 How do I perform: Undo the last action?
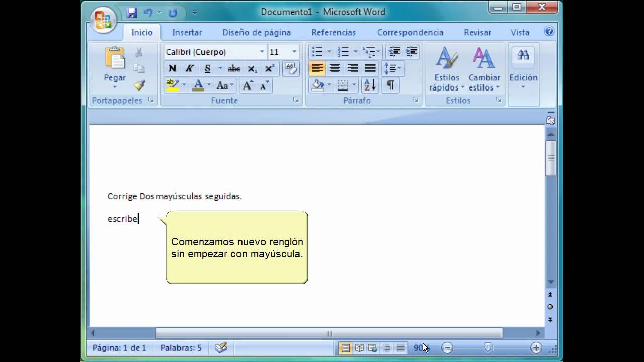point(148,13)
